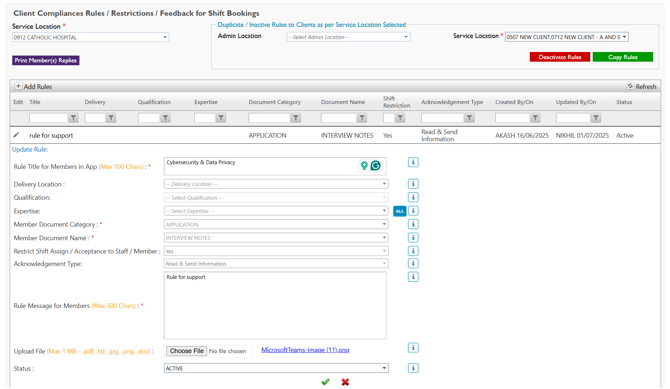
Task: Click the info icon beside Status dropdown
Action: pos(413,368)
